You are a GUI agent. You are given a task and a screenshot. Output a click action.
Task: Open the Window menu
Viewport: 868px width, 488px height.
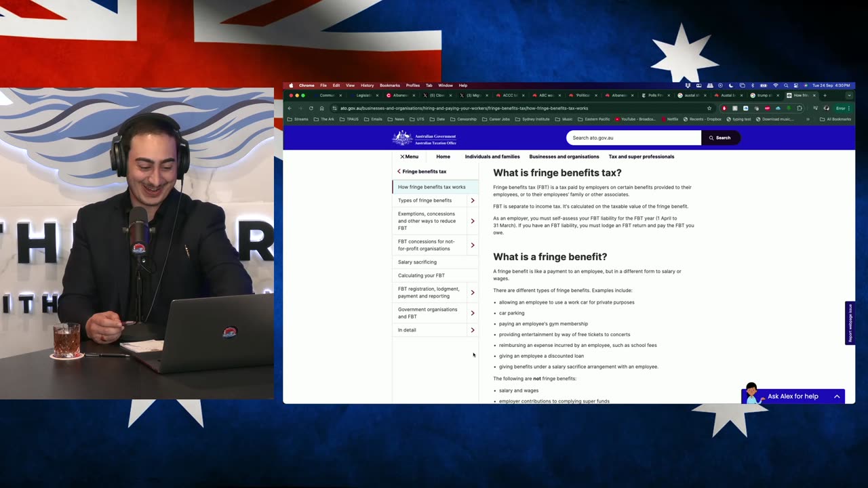[446, 85]
